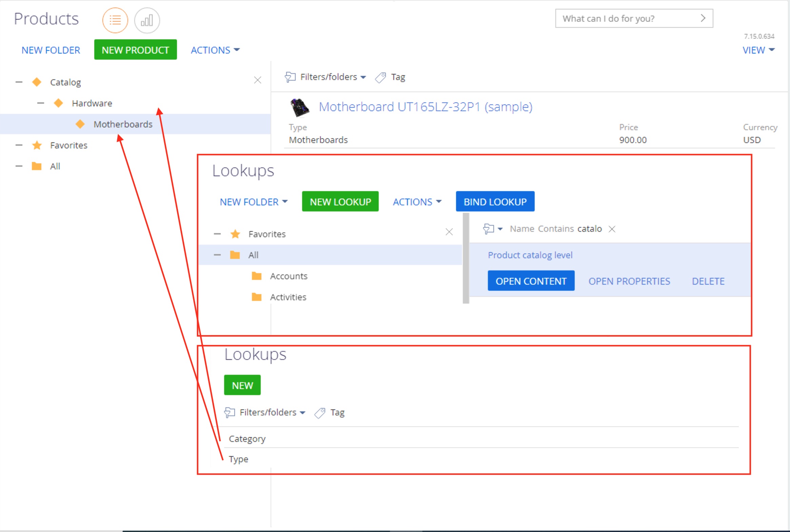
Task: Close the Products folder panel
Action: [x=258, y=80]
